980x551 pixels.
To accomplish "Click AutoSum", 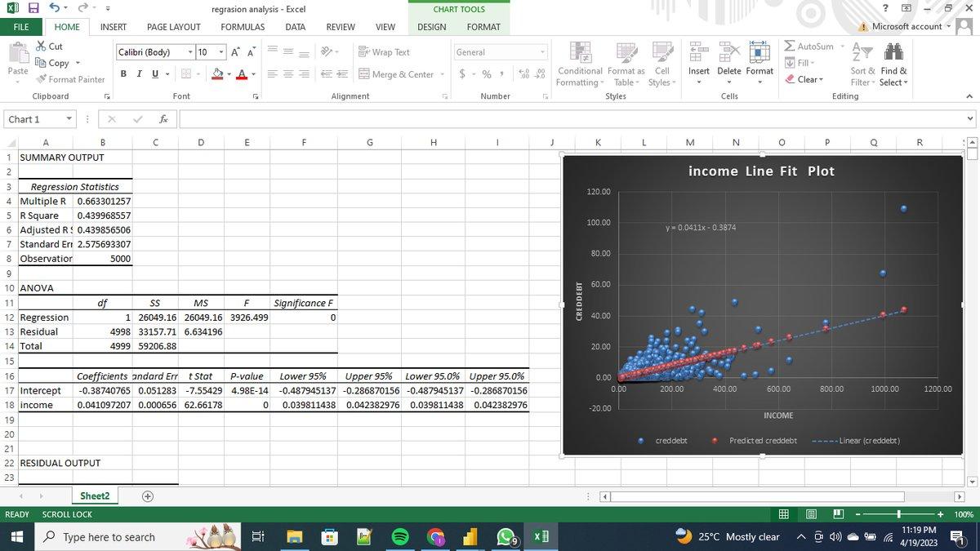I will [809, 47].
